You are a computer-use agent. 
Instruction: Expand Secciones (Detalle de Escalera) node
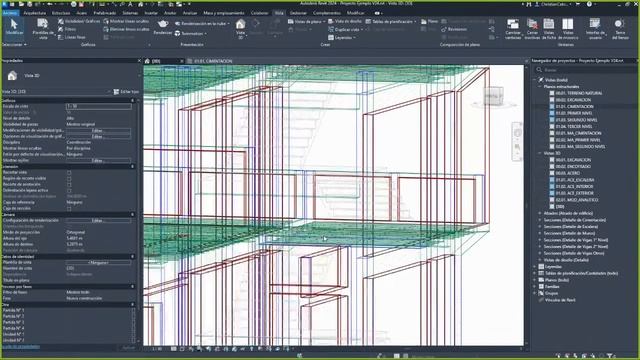pyautogui.click(x=540, y=227)
